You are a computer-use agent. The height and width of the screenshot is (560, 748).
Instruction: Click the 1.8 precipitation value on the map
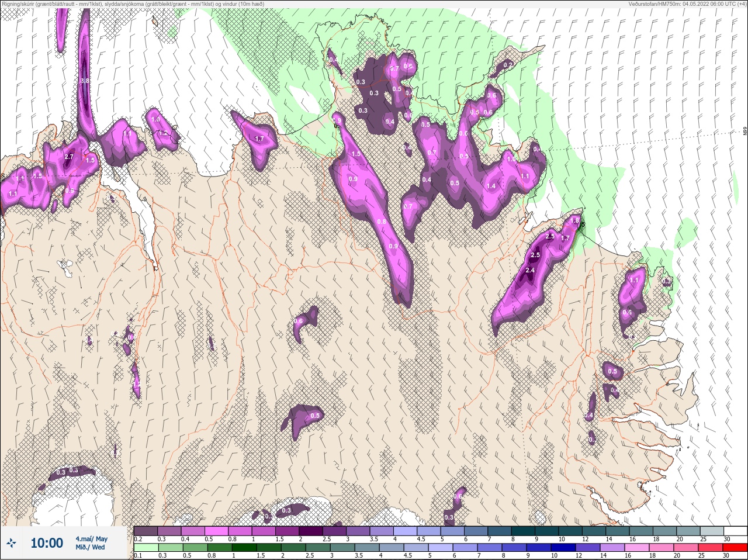pyautogui.click(x=574, y=221)
